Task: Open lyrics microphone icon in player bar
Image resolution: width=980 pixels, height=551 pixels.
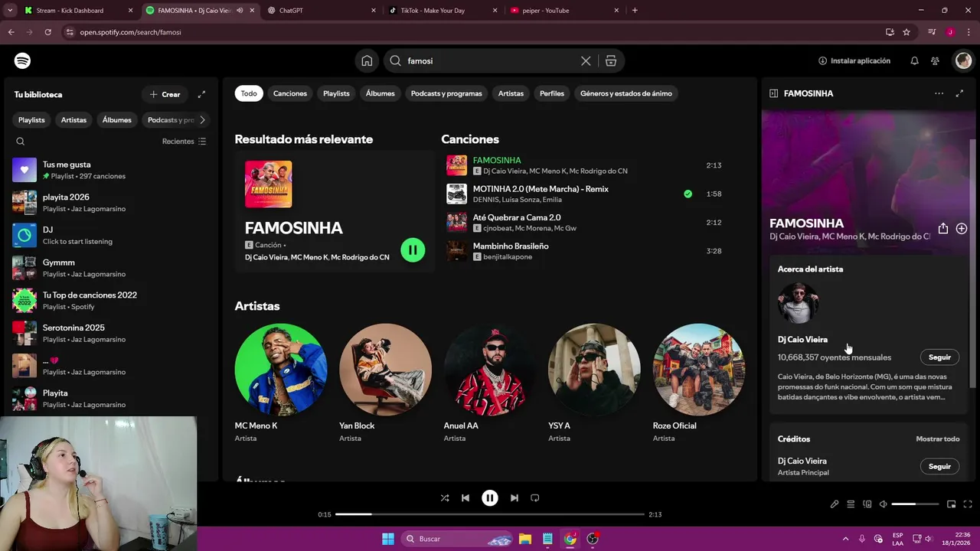Action: pos(835,504)
